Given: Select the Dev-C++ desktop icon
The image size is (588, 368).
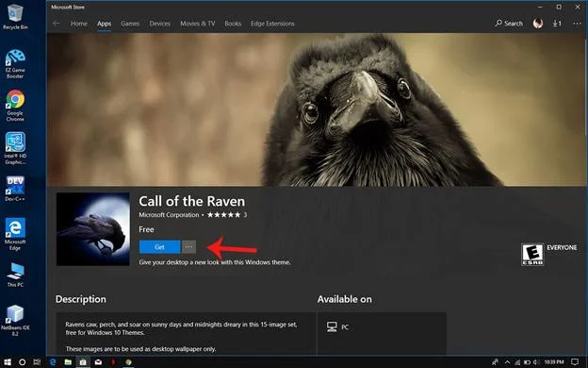Looking at the screenshot, I should [15, 189].
